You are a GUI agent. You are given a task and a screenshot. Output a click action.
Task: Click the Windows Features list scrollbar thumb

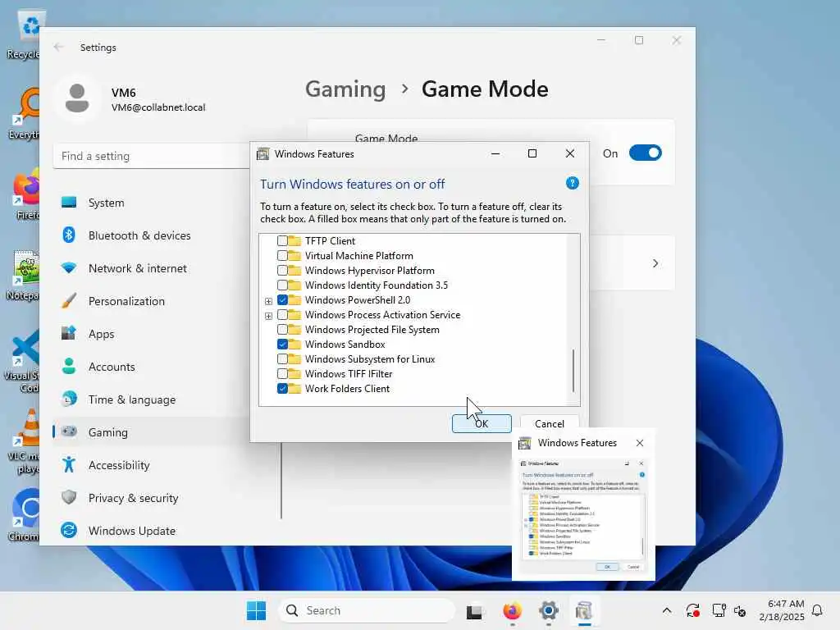pos(573,371)
